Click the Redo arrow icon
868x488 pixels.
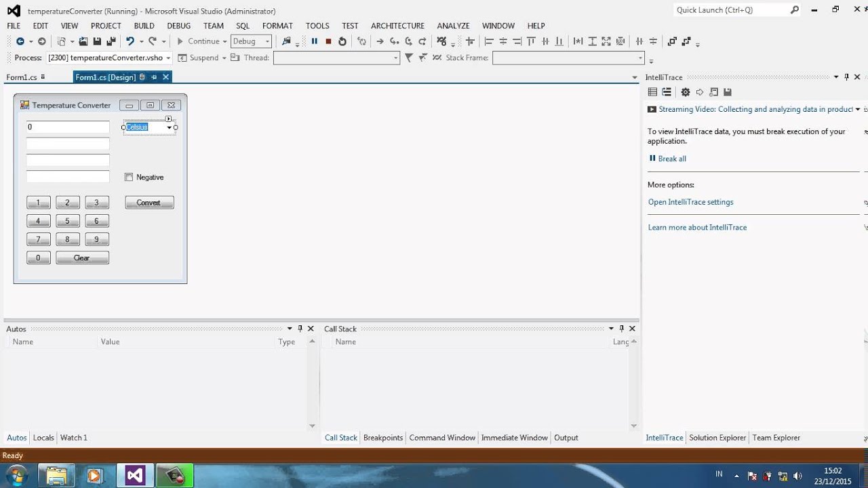click(x=153, y=41)
